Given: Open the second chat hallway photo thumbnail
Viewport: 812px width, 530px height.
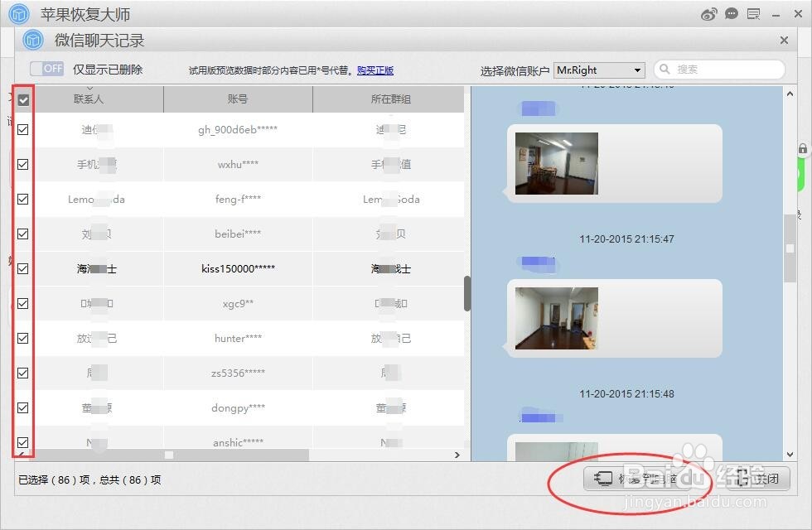Looking at the screenshot, I should tap(557, 318).
